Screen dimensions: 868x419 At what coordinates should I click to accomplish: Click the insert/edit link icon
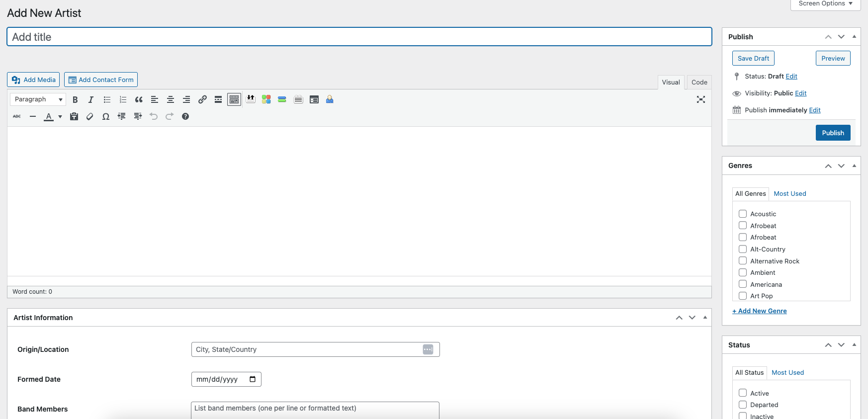(x=202, y=99)
